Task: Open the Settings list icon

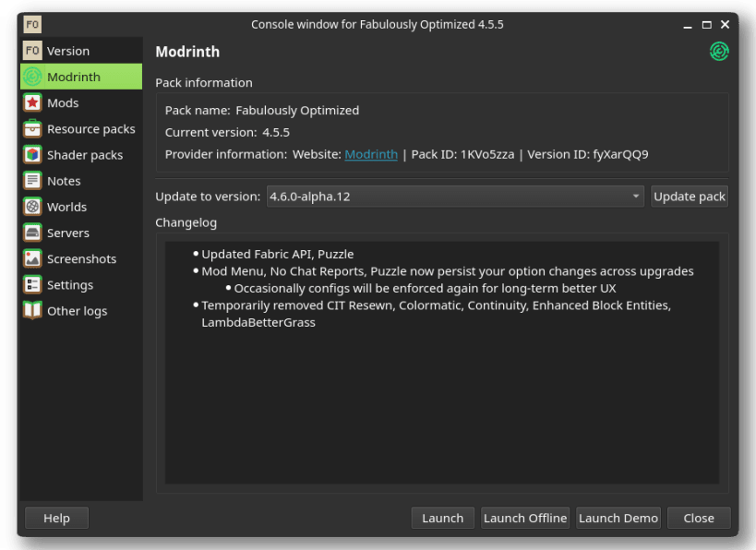Action: 32,285
